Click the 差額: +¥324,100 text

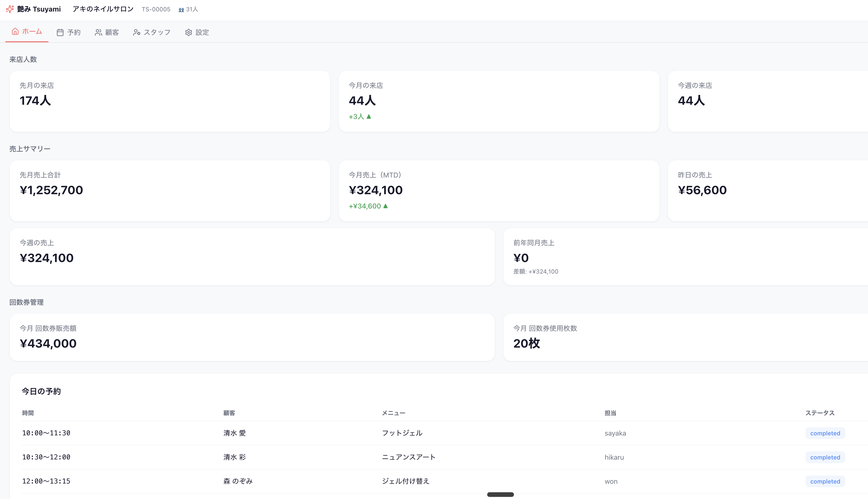[536, 271]
